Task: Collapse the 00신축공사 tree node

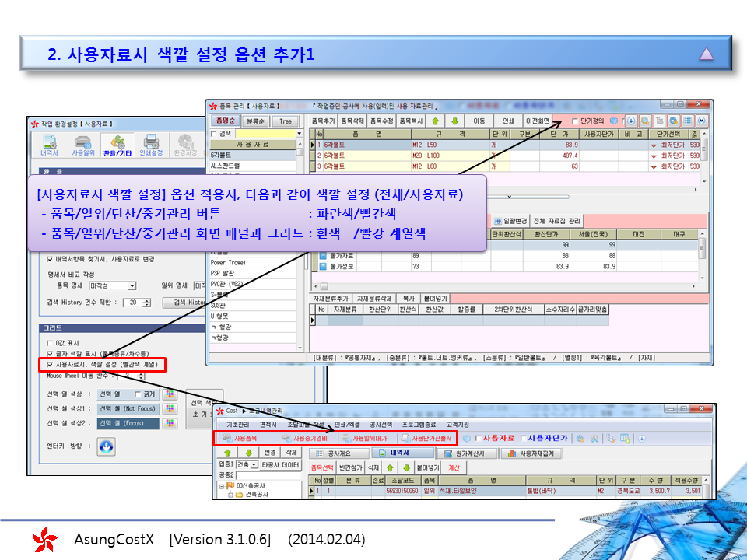Action: coord(222,486)
